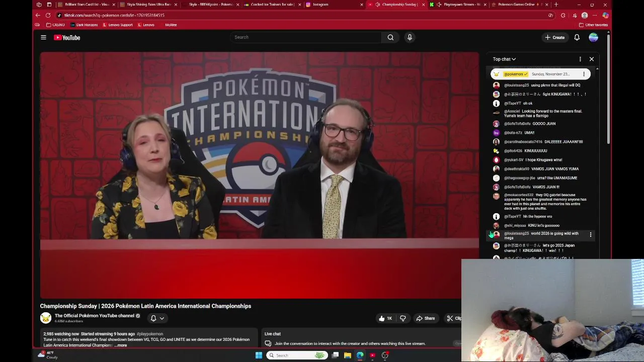Dislike the video with thumbs-down button
Screen dimensions: 644x362
coord(403,318)
